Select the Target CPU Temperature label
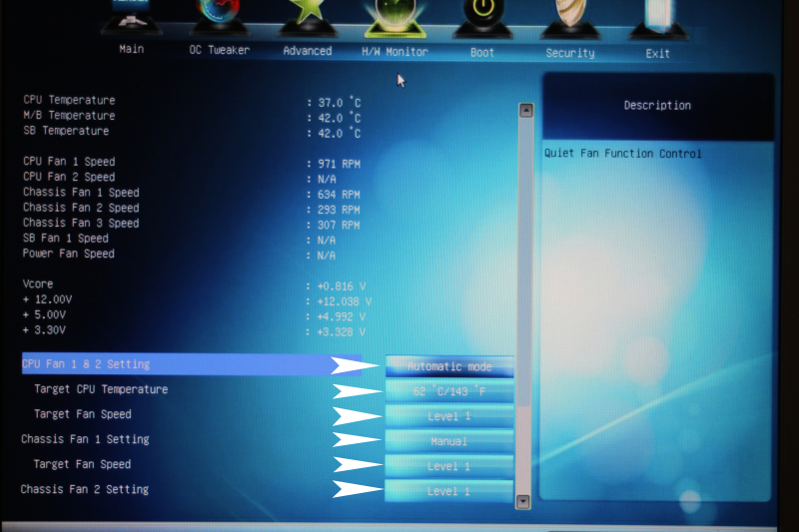The image size is (799, 532). click(101, 389)
